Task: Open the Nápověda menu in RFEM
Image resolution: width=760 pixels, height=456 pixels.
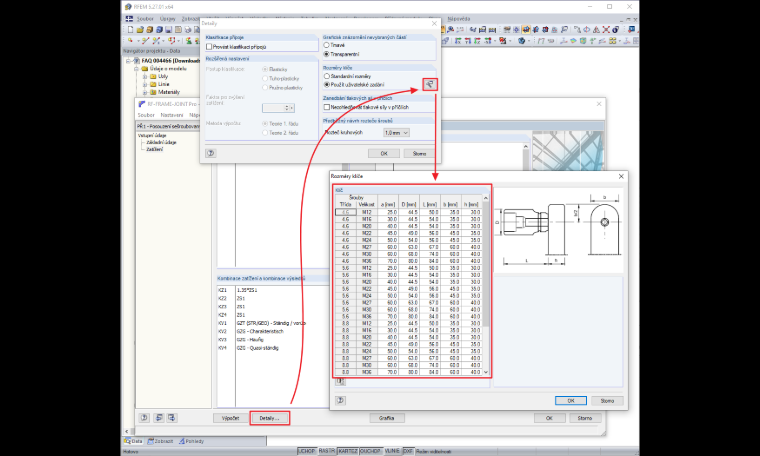Action: tap(459, 18)
